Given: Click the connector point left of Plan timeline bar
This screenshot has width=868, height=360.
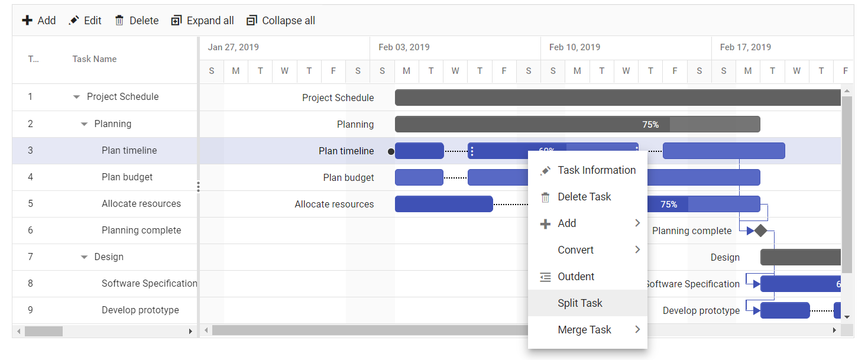Looking at the screenshot, I should [x=391, y=151].
